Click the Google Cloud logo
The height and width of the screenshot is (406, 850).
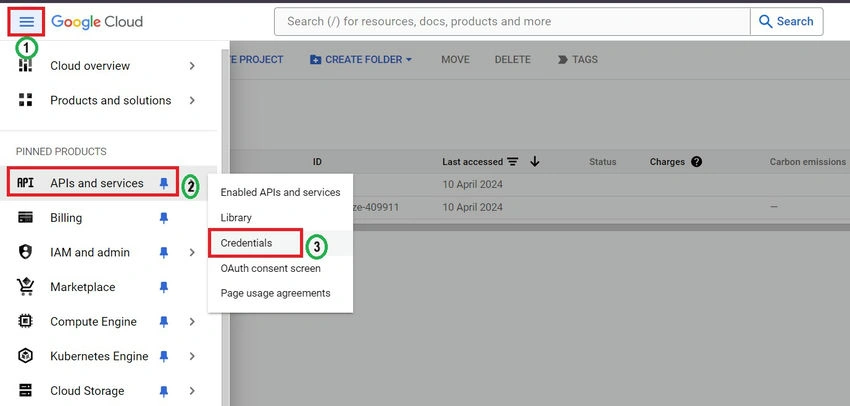pyautogui.click(x=97, y=22)
